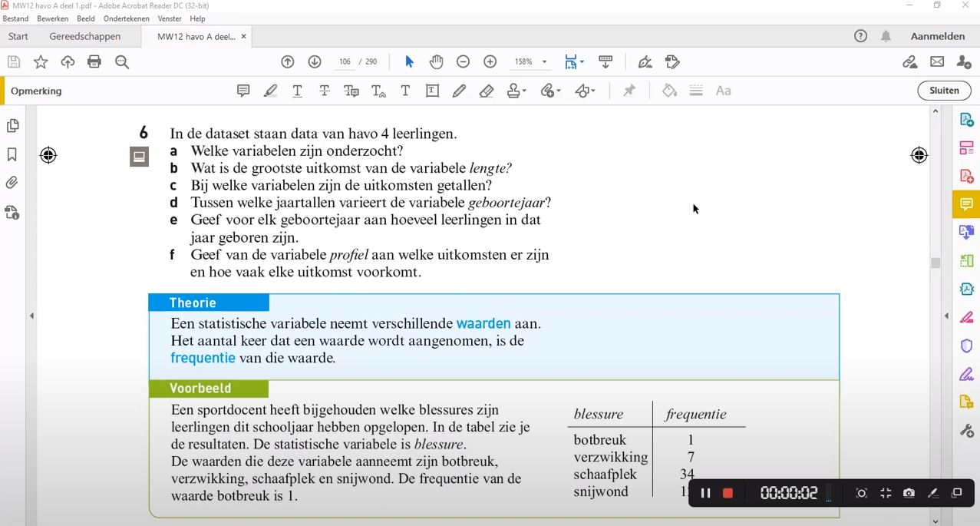
Task: Print the document using the printer icon
Action: click(x=94, y=62)
